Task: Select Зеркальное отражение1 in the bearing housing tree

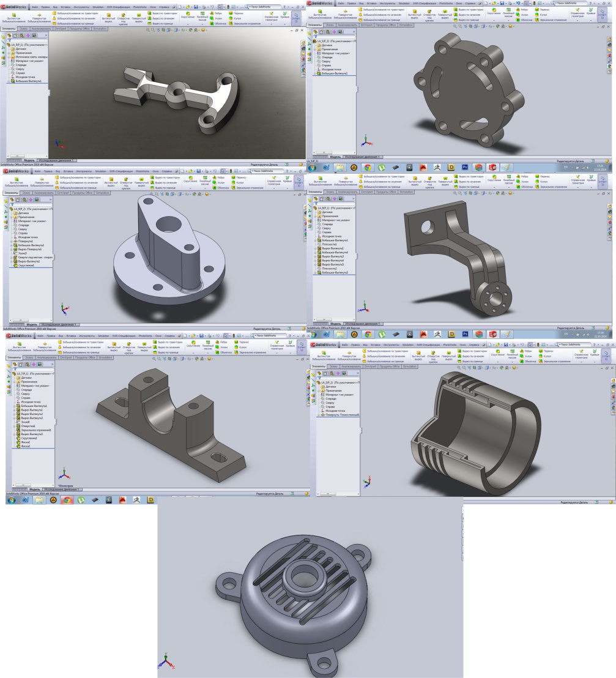Action: pos(33,430)
